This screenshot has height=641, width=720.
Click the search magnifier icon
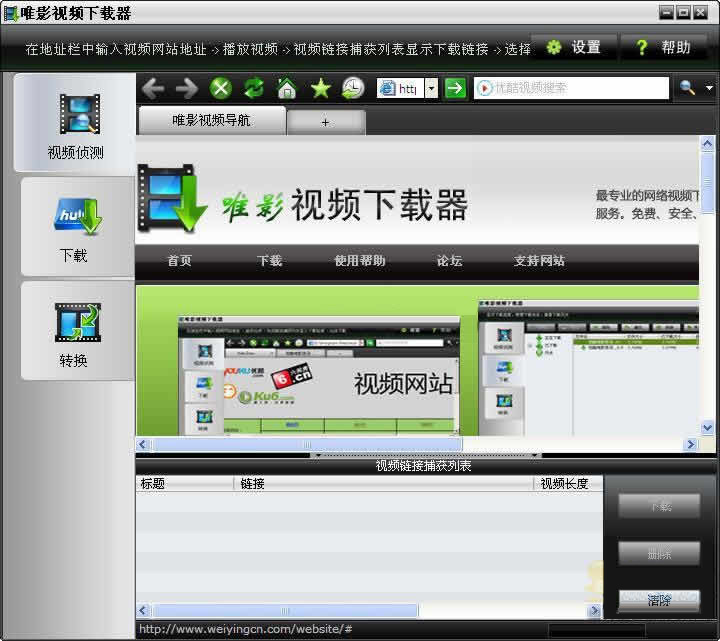click(687, 88)
